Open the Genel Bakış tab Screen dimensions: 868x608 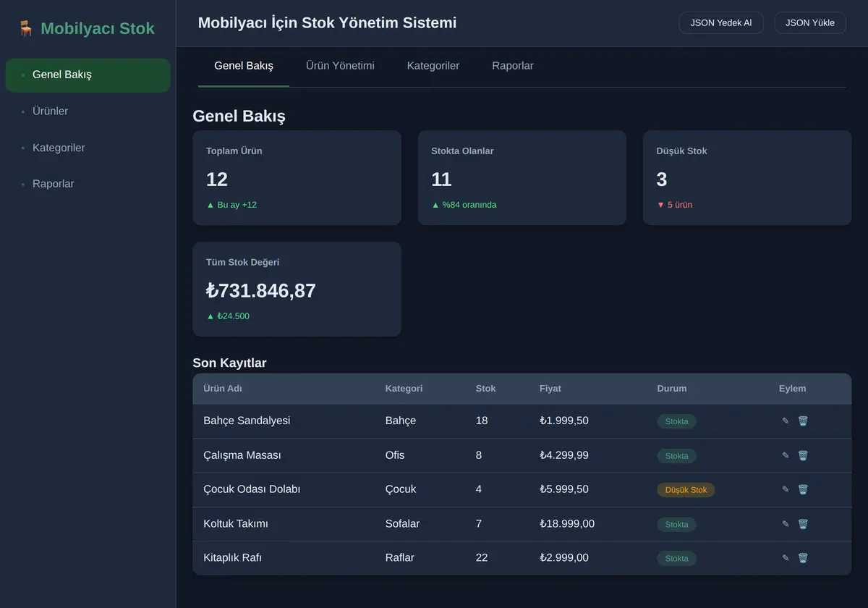(x=244, y=66)
